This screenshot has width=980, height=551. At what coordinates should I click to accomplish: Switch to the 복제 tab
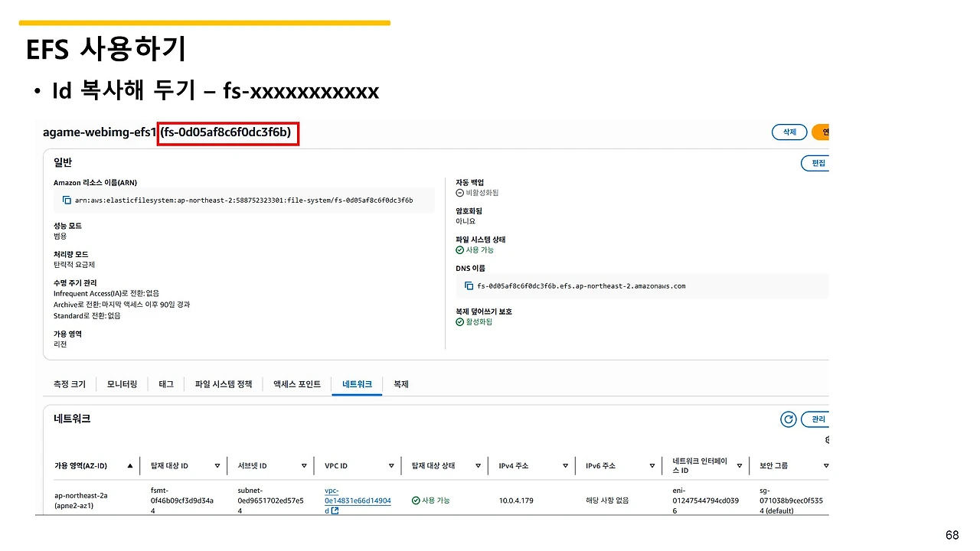pos(401,384)
